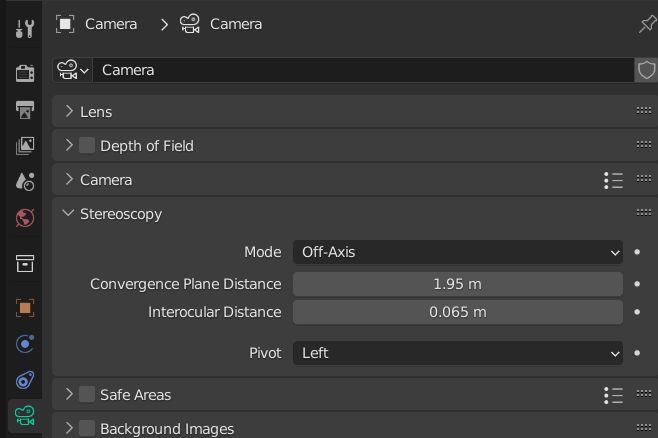
Task: Open the Output properties tab
Action: point(25,109)
